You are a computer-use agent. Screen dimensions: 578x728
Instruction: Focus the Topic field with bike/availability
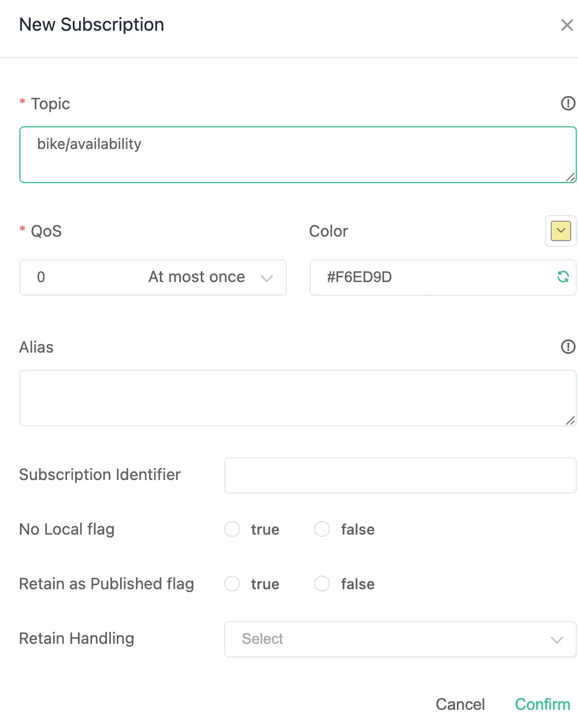click(x=298, y=155)
